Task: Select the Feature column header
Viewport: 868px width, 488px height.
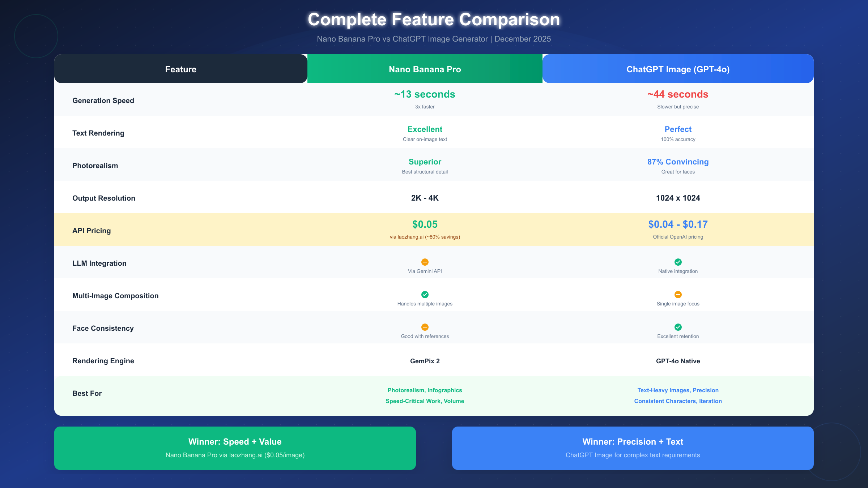Action: [180, 69]
